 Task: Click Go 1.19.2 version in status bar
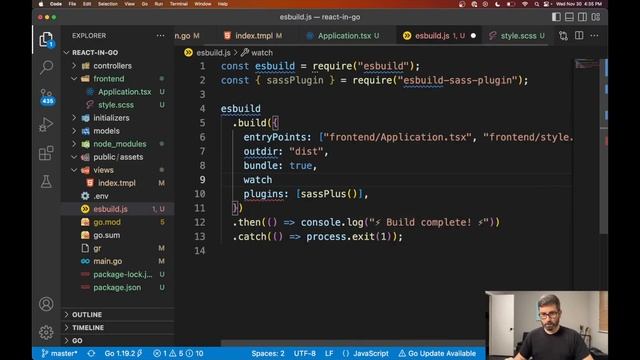[x=123, y=353]
